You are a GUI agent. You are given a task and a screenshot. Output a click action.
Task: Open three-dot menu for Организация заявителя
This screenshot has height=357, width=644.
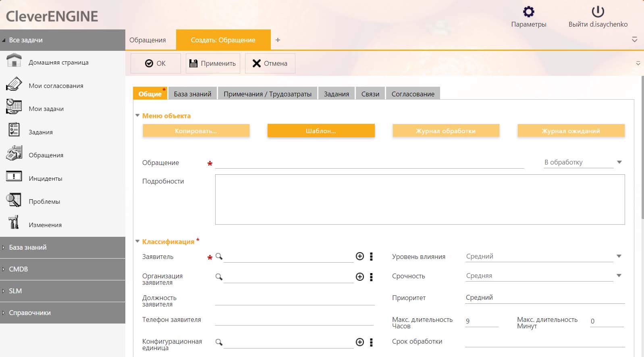(371, 277)
